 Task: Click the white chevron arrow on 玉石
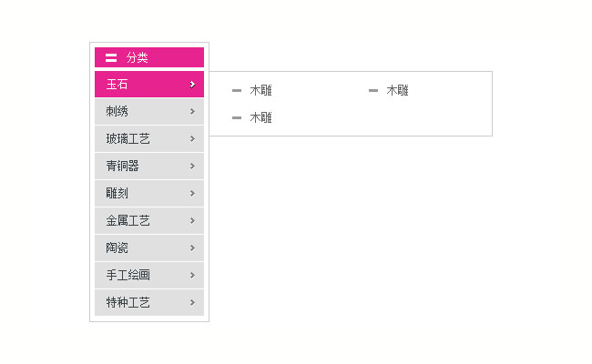click(x=192, y=85)
